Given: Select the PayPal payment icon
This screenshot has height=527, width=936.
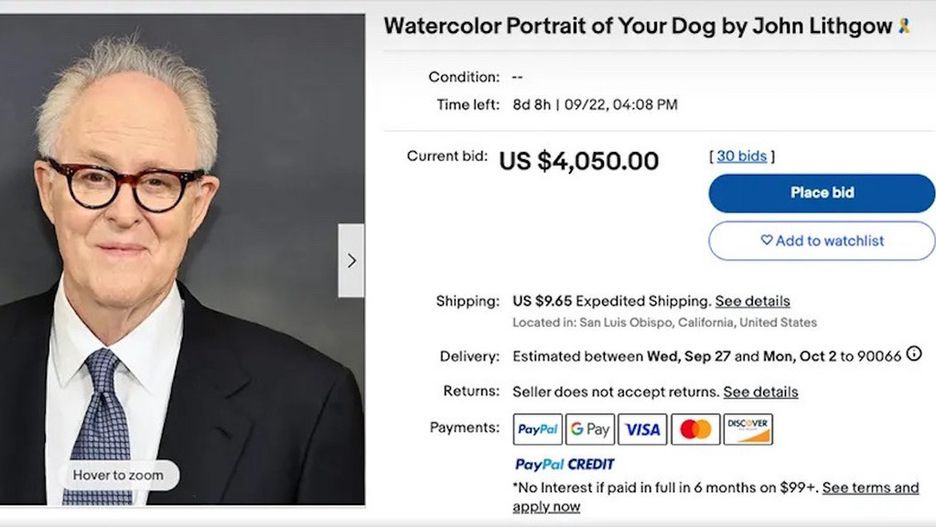Looking at the screenshot, I should [538, 429].
